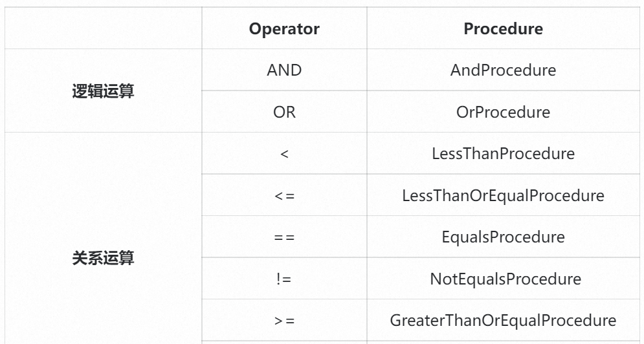The image size is (644, 344).
Task: Click the Procedure column header
Action: pyautogui.click(x=503, y=29)
